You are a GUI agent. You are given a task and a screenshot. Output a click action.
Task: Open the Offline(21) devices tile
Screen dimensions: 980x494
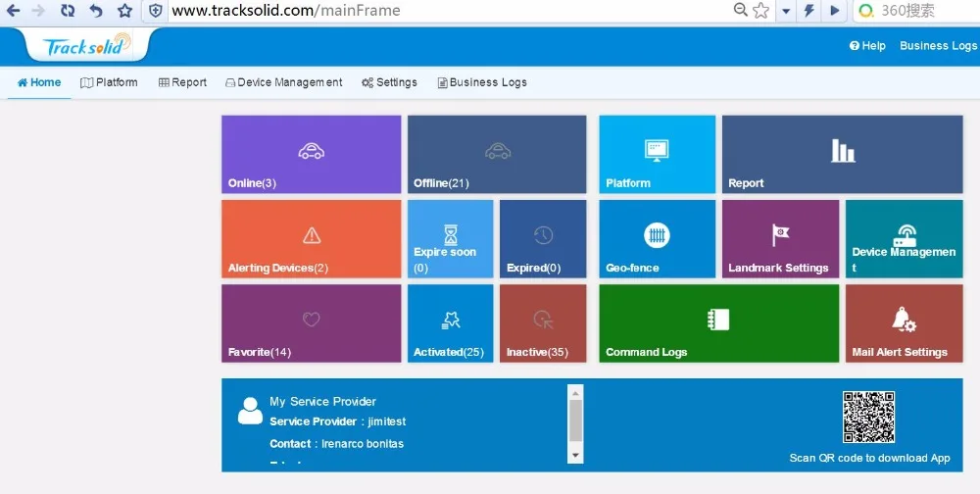click(x=497, y=155)
